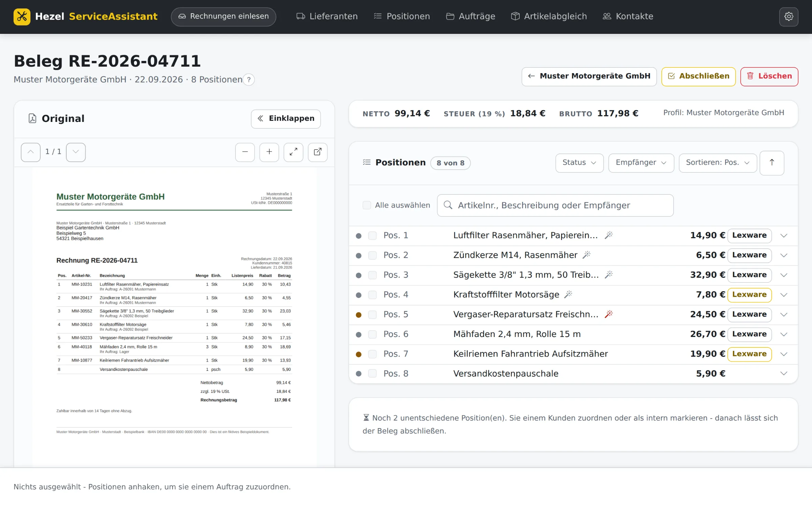Open the Aufträge navigation item
The image size is (812, 508).
[x=471, y=16]
